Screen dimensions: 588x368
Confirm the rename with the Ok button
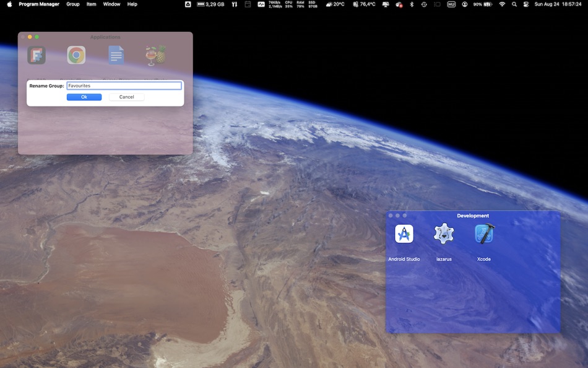[x=84, y=97]
